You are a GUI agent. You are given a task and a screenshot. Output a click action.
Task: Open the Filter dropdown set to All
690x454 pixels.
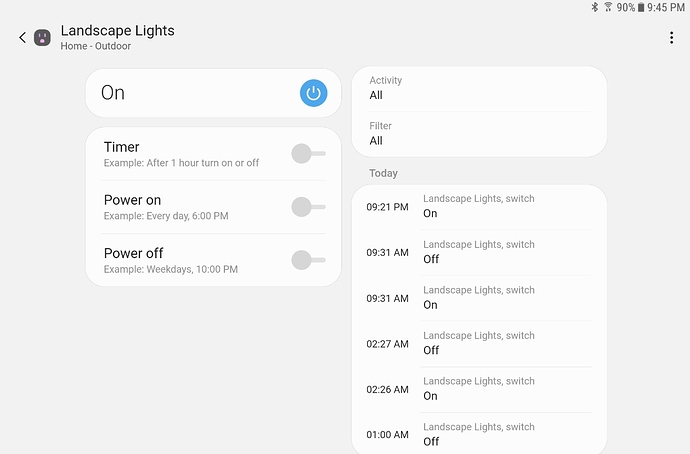coord(479,133)
